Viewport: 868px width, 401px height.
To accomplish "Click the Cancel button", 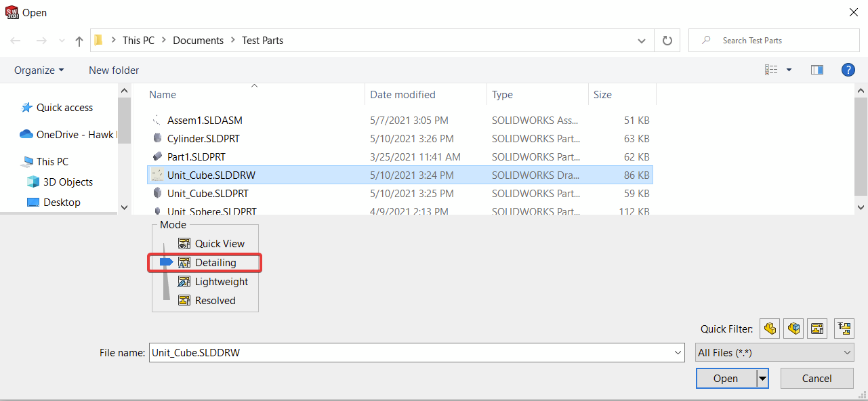I will coord(817,379).
